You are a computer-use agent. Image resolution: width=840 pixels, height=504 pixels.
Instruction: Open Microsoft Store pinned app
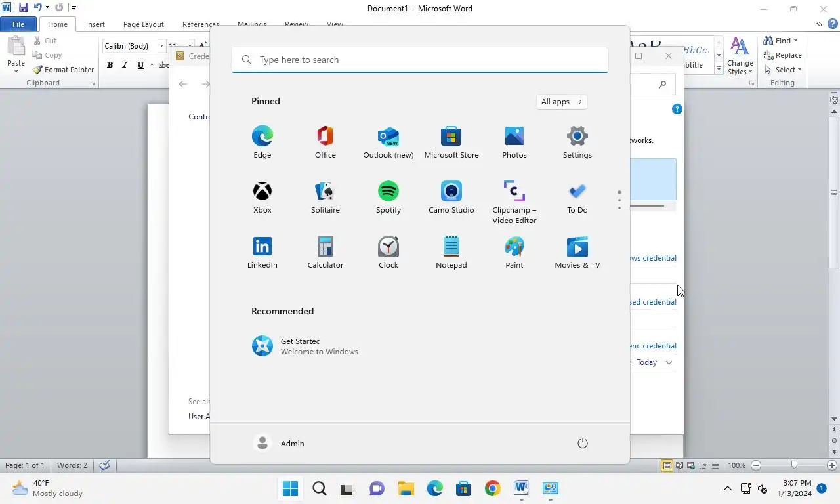[451, 142]
